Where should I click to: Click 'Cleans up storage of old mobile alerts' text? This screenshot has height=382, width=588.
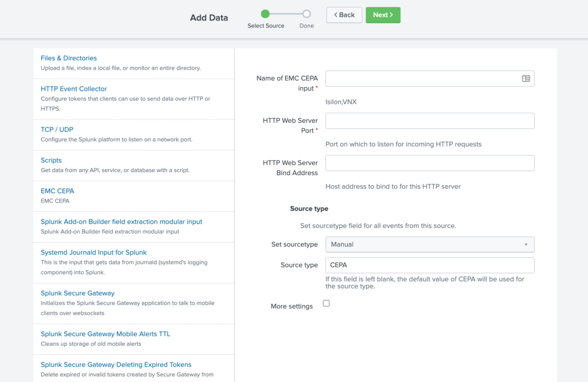pos(91,344)
